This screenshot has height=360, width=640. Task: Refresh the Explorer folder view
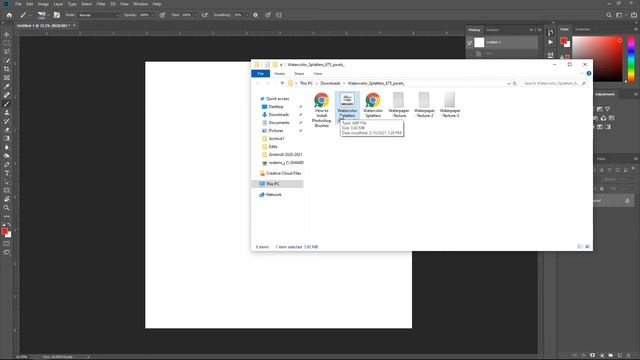[514, 83]
